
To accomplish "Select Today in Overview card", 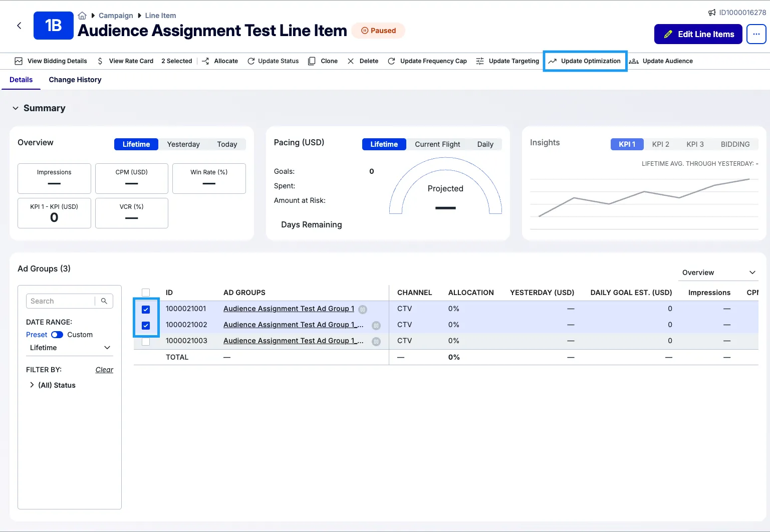I will (x=227, y=144).
